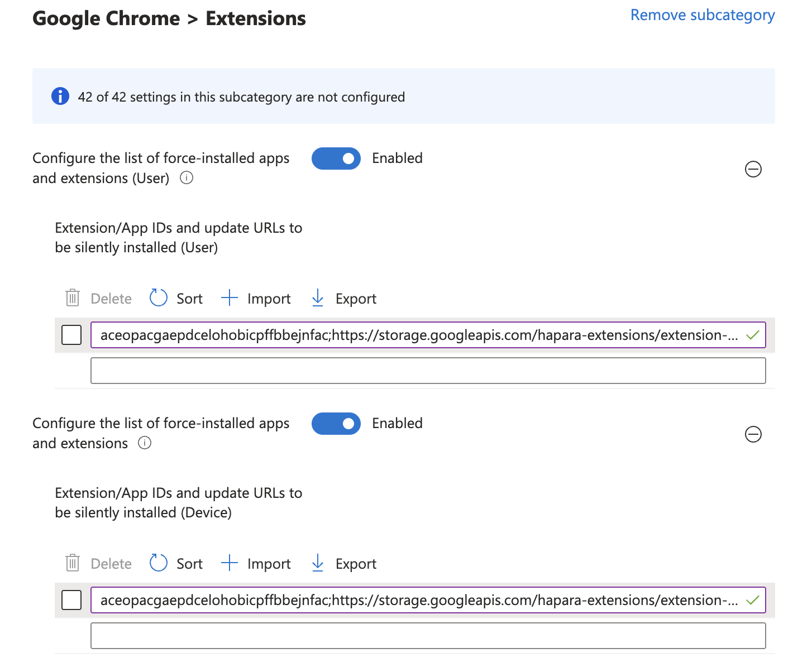Click Sort icon in User list
This screenshot has height=672, width=793.
point(159,298)
